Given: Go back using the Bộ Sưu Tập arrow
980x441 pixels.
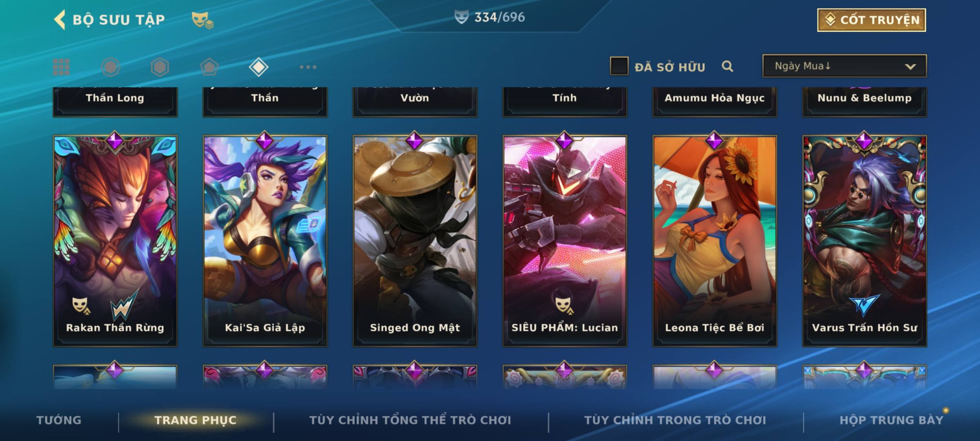Looking at the screenshot, I should (60, 20).
